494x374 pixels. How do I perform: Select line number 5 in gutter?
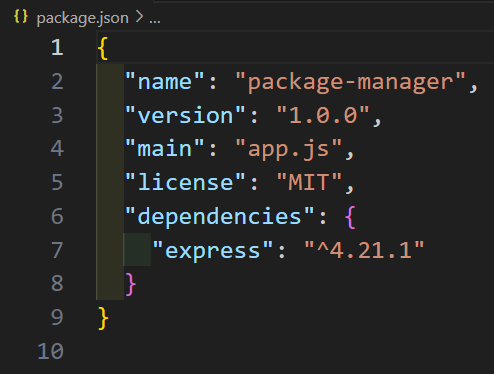57,182
